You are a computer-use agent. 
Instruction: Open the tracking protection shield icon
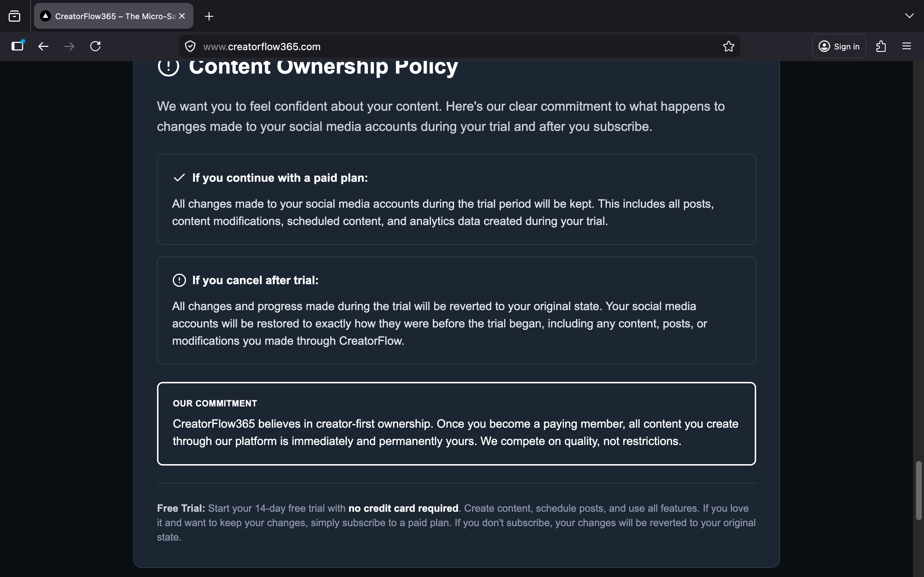click(x=190, y=47)
